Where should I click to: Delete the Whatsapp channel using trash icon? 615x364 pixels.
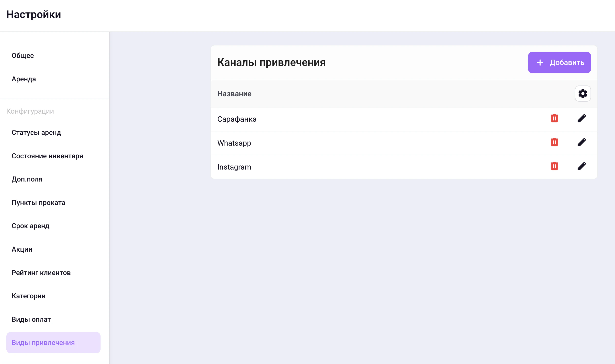coord(554,142)
